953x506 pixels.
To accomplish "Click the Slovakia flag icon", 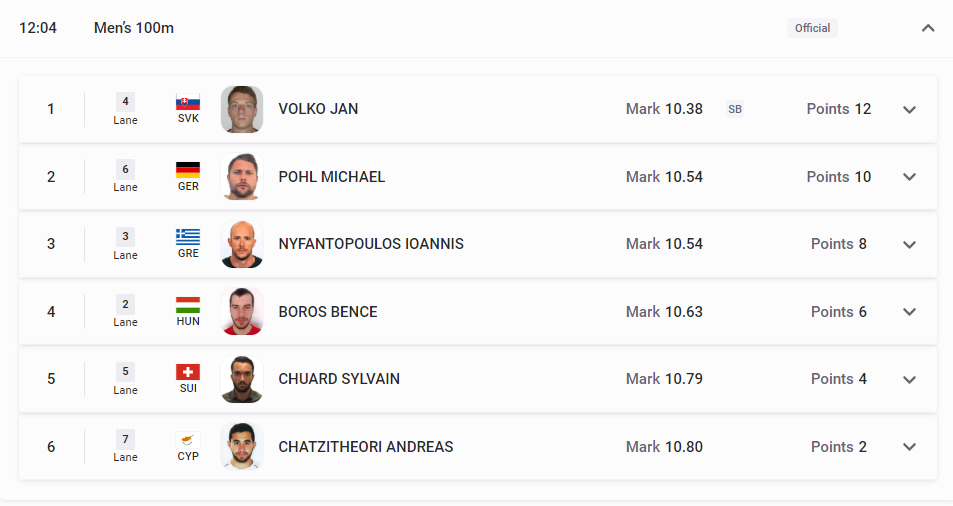I will point(188,102).
